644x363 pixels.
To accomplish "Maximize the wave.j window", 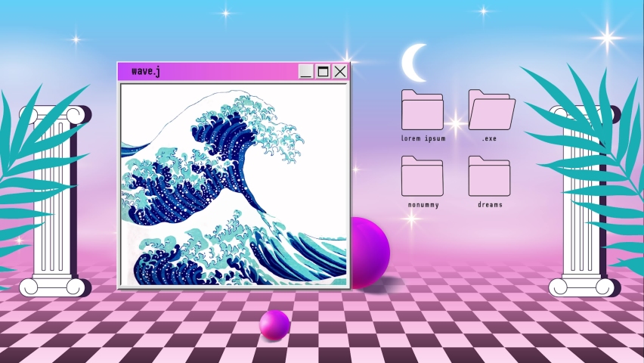I will click(323, 71).
